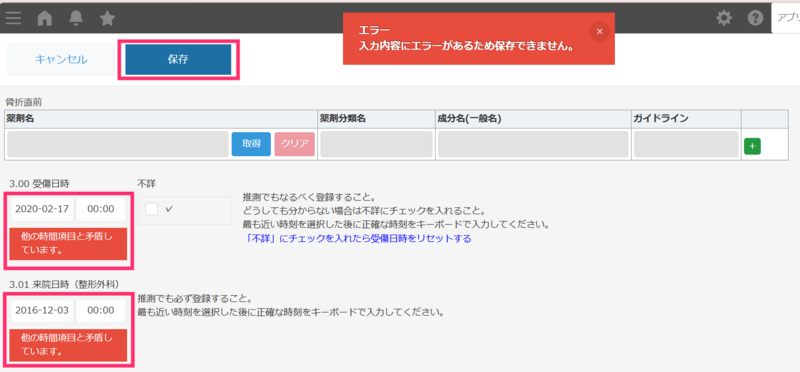Dismiss the red error notification

tap(599, 32)
